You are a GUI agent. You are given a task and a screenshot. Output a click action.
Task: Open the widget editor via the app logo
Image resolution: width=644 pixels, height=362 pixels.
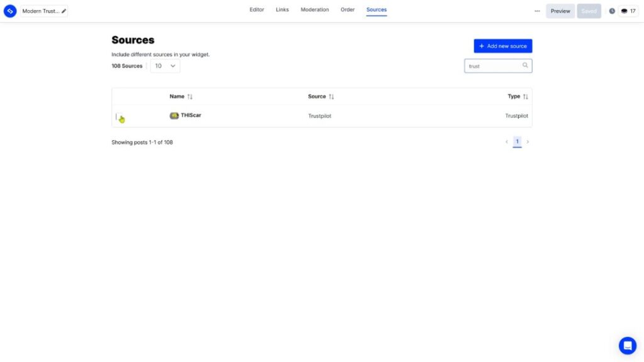click(x=9, y=10)
